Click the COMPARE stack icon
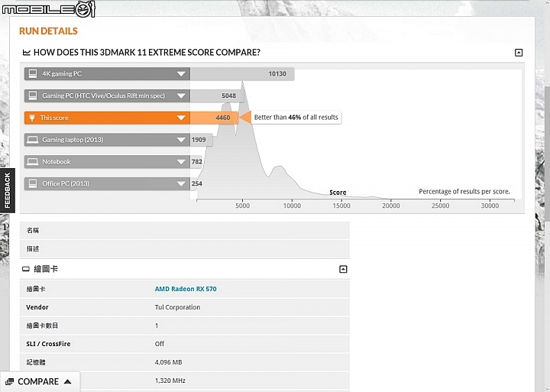The height and width of the screenshot is (392, 550). click(x=9, y=381)
